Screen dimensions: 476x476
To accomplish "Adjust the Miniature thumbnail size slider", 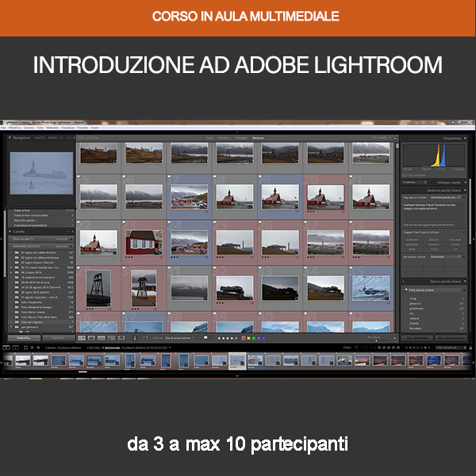I will 376,340.
